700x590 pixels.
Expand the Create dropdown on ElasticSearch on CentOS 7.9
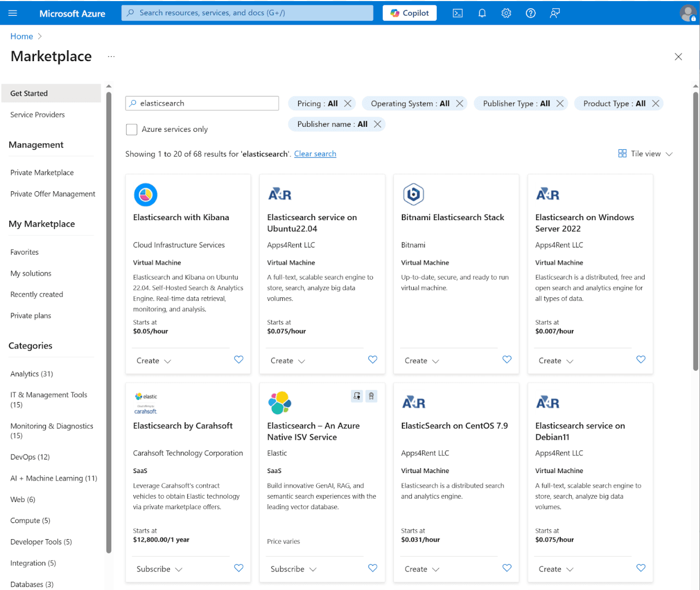point(422,569)
